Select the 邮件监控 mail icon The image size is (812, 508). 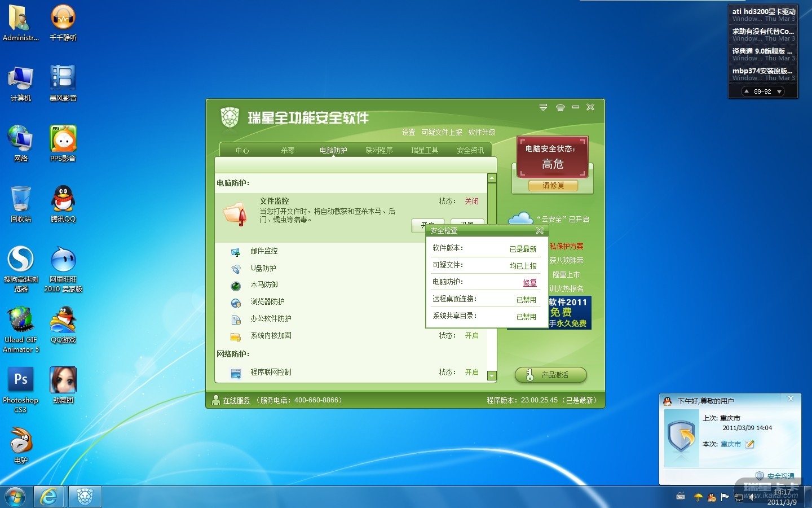click(236, 252)
